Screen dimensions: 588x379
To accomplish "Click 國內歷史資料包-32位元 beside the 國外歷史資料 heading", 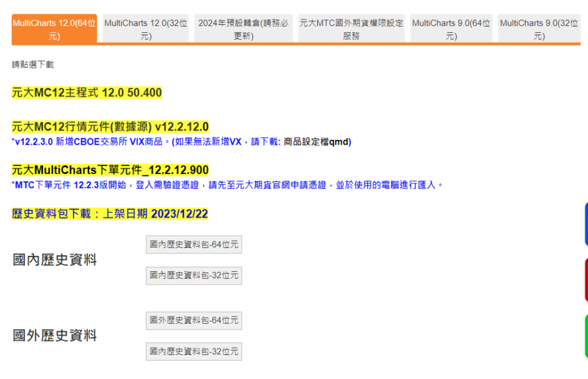I will pyautogui.click(x=194, y=351).
